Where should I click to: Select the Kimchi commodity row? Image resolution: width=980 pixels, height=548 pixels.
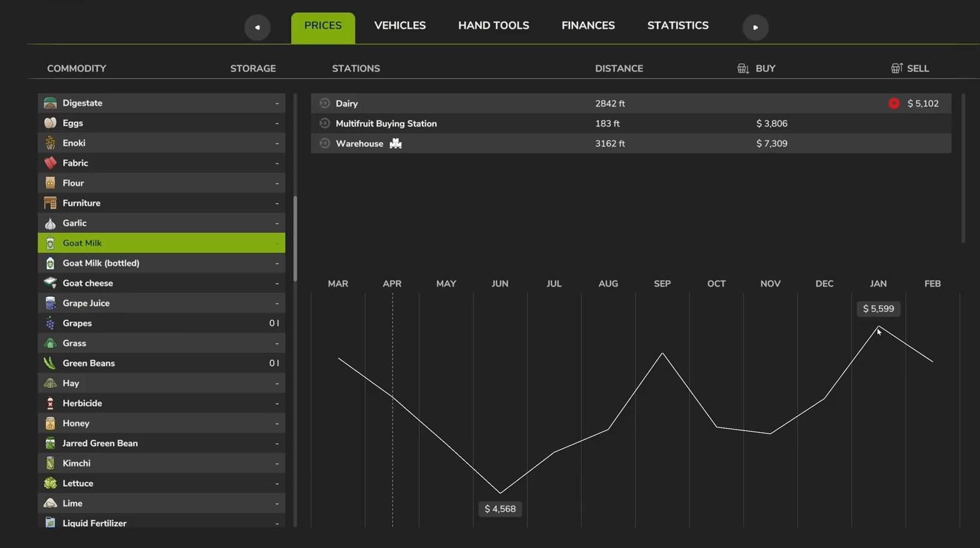point(161,464)
